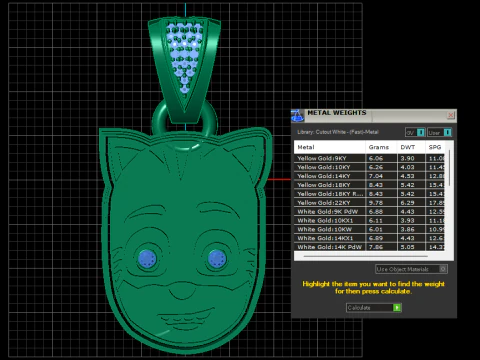Toggle the User library switch

pyautogui.click(x=439, y=132)
